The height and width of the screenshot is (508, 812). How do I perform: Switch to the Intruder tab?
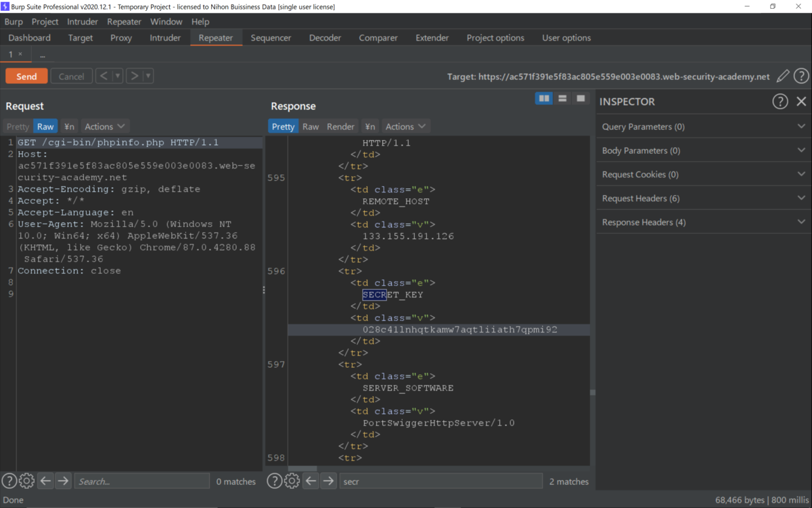tap(165, 38)
